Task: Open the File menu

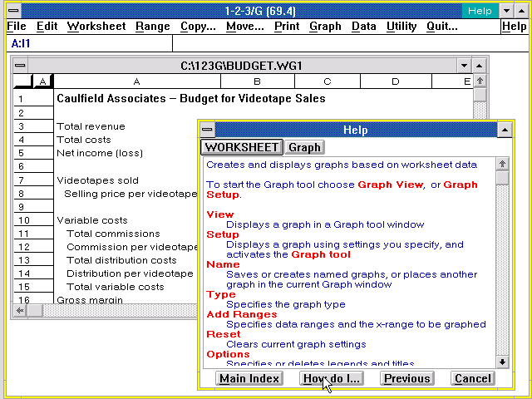Action: (17, 27)
